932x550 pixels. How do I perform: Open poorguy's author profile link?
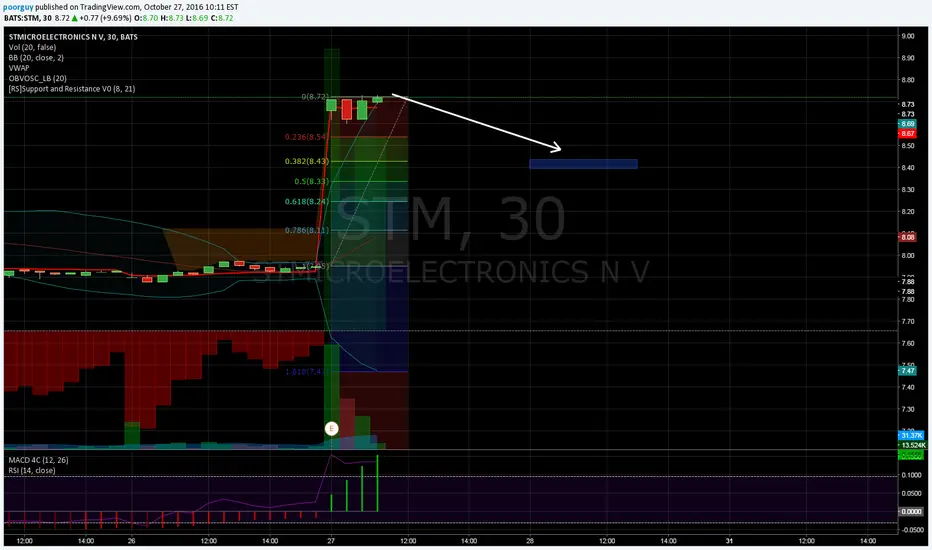[18, 7]
